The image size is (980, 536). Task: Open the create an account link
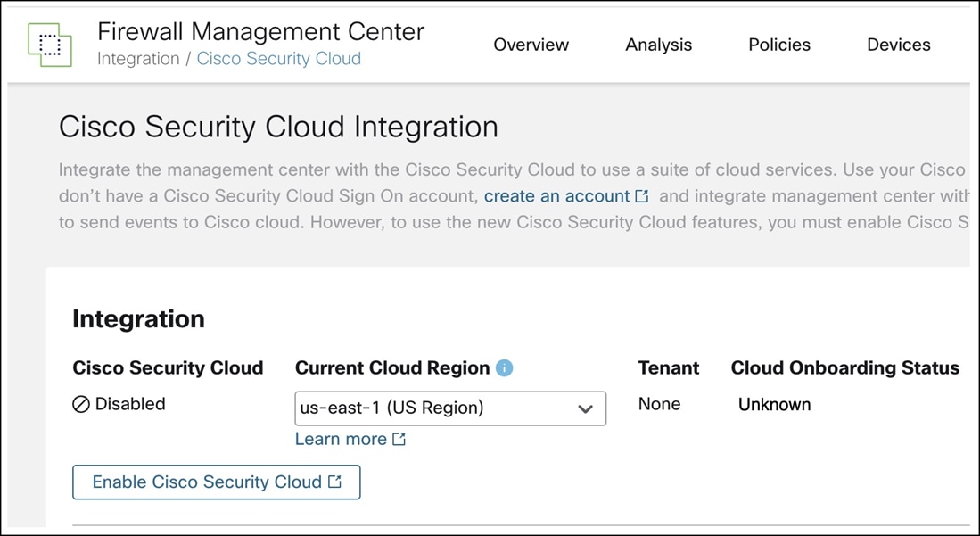pyautogui.click(x=559, y=195)
